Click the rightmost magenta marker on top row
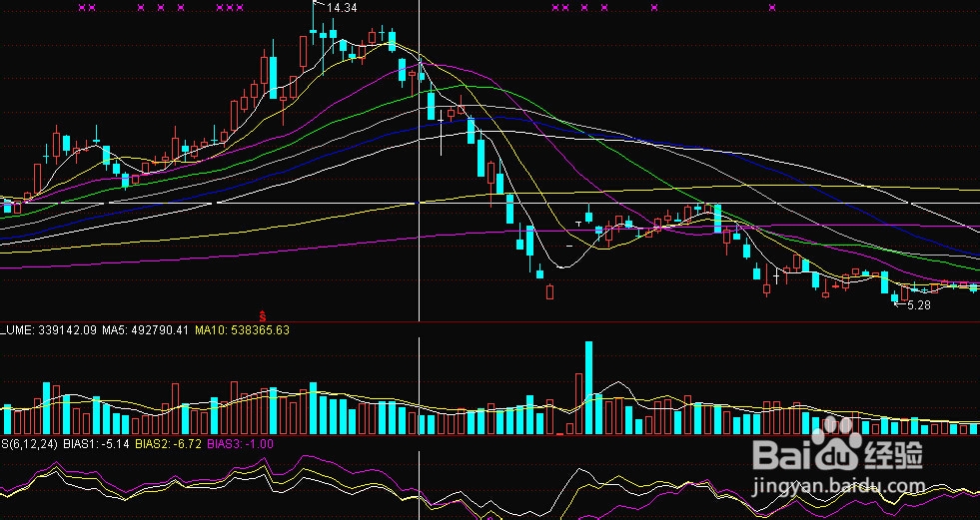Image resolution: width=980 pixels, height=520 pixels. [x=772, y=8]
